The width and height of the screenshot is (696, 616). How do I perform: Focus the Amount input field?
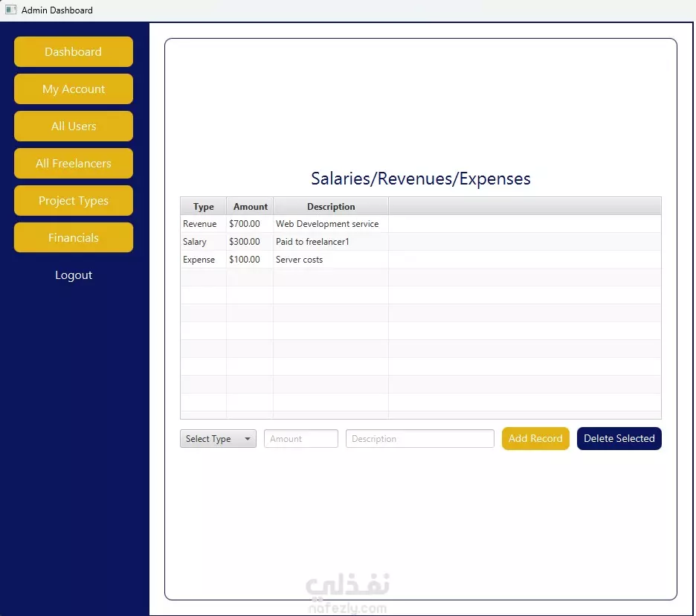click(301, 439)
